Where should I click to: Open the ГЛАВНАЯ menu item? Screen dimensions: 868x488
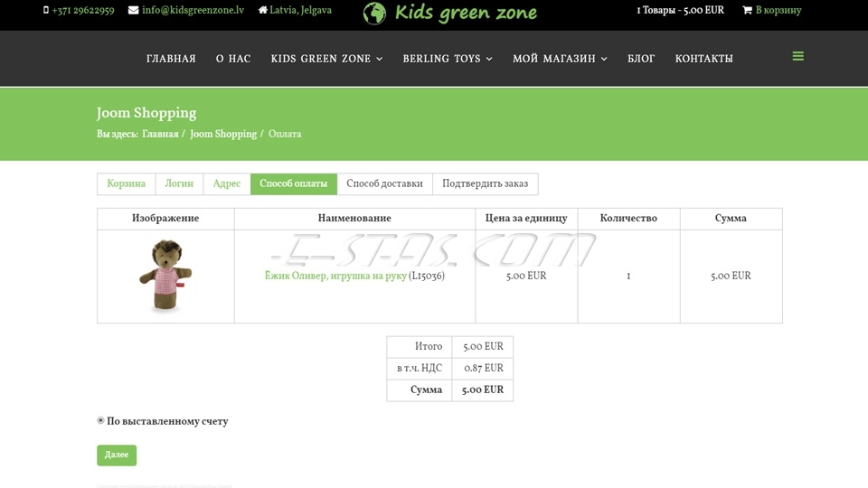(171, 59)
